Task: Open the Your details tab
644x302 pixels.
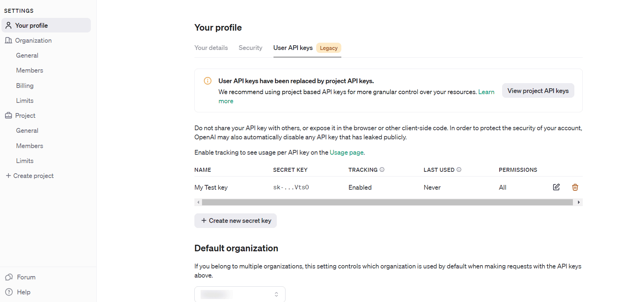Action: pyautogui.click(x=211, y=48)
